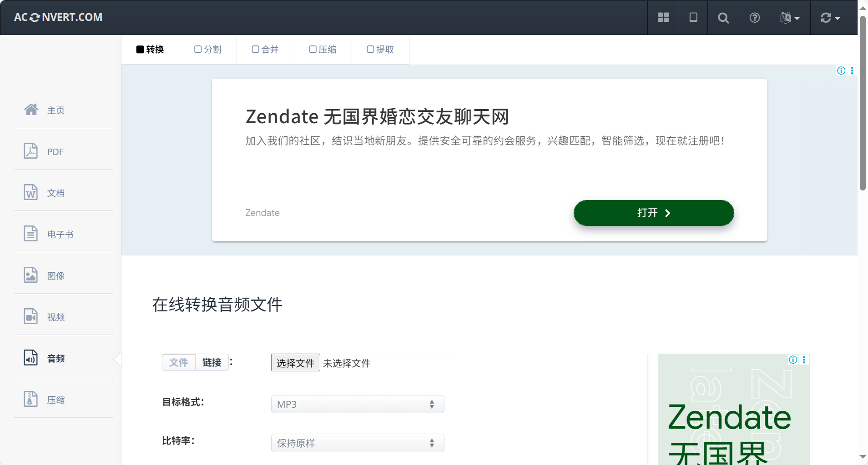Click the Zendate ad headline
Image resolution: width=868 pixels, height=465 pixels.
coord(377,117)
